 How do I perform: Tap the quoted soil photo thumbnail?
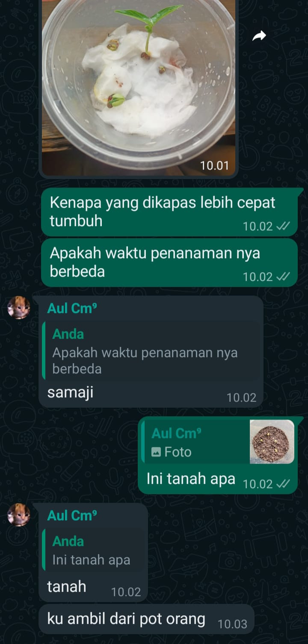tap(272, 441)
